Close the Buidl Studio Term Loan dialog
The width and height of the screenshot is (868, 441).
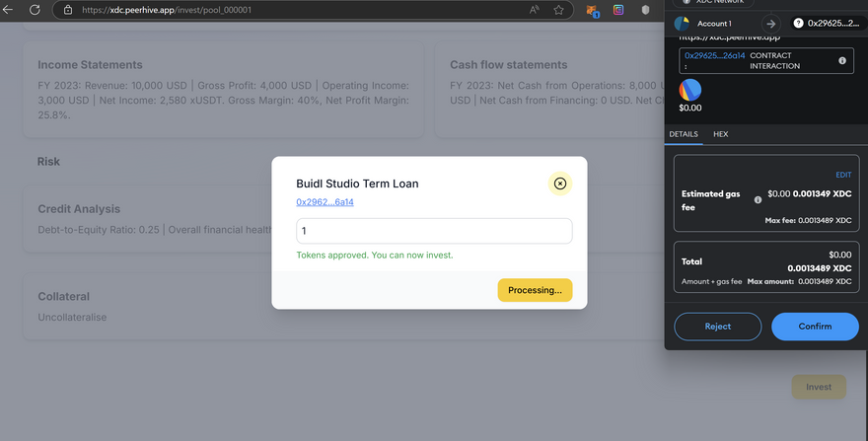pos(559,184)
